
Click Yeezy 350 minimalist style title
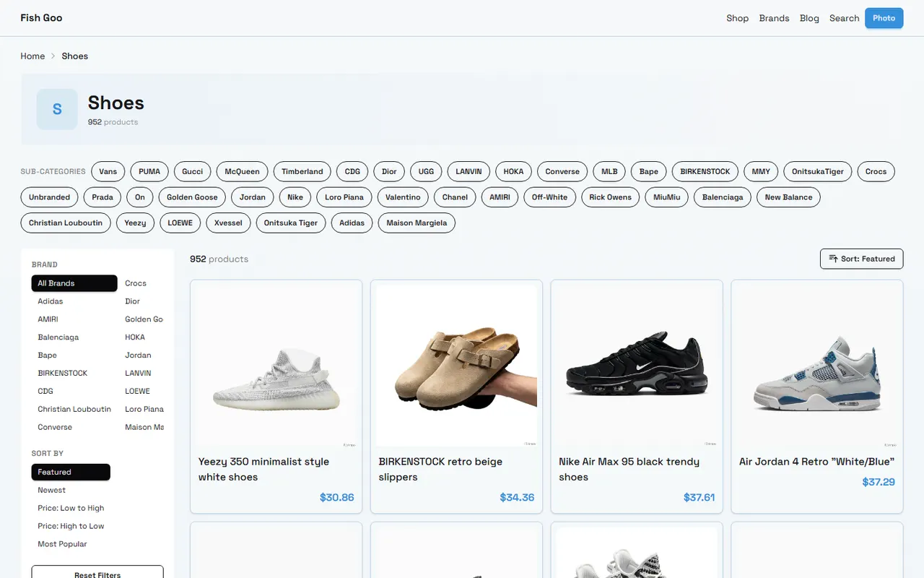[x=263, y=469]
